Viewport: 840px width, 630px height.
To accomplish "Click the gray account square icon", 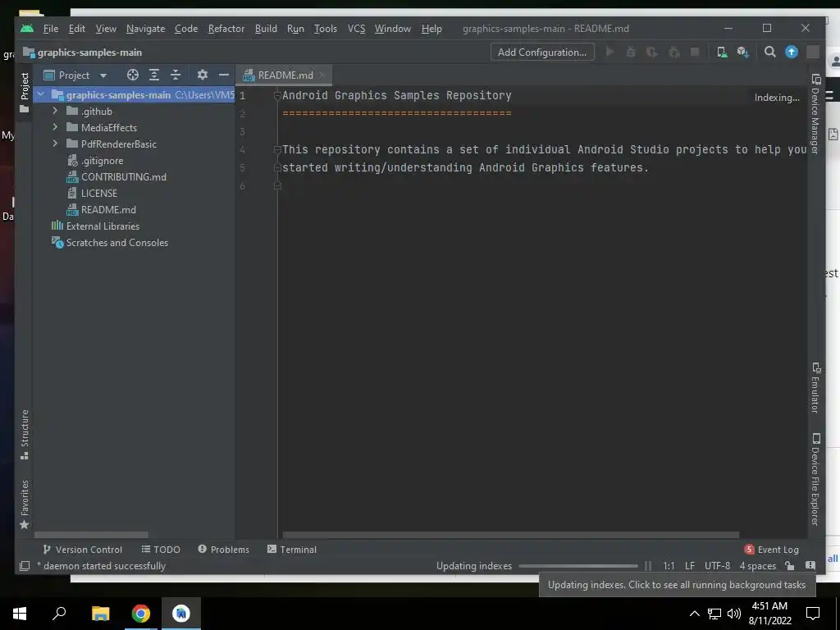I will [x=813, y=52].
